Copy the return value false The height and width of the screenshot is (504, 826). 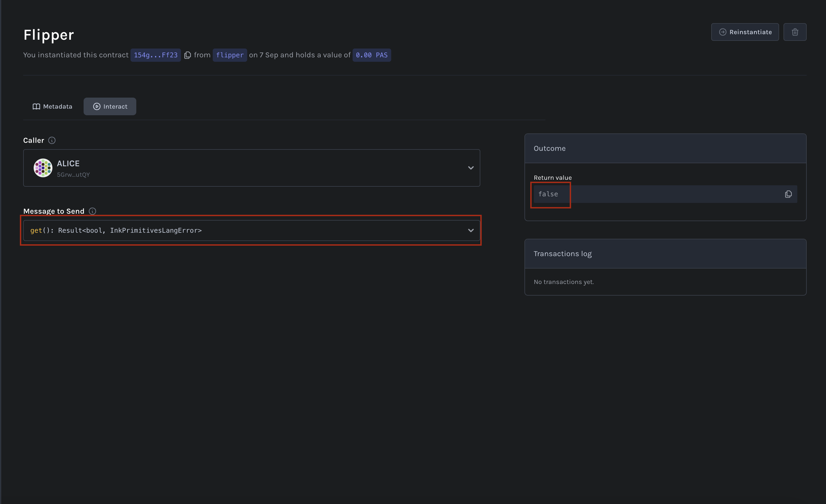click(x=788, y=194)
